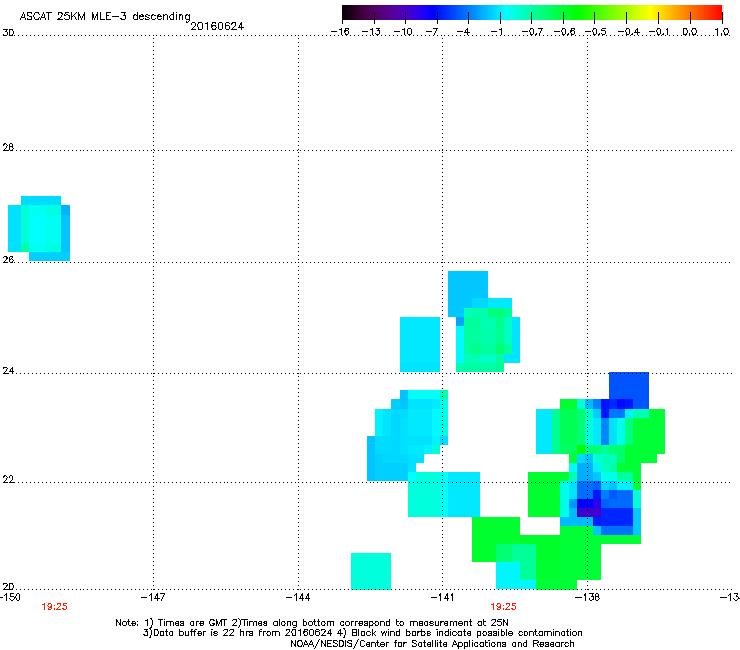Click latitude label 24
740x650 pixels.
click(8, 371)
